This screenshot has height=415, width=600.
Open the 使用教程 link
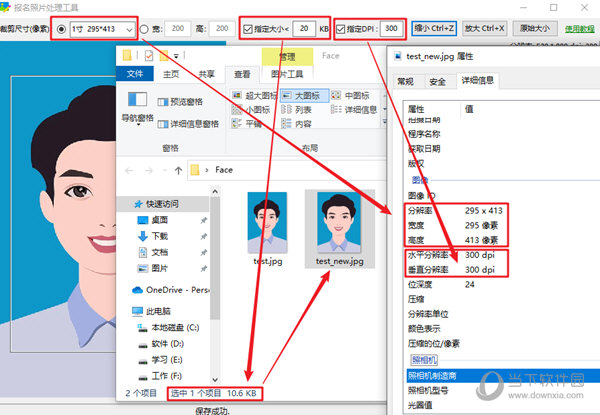(x=580, y=29)
